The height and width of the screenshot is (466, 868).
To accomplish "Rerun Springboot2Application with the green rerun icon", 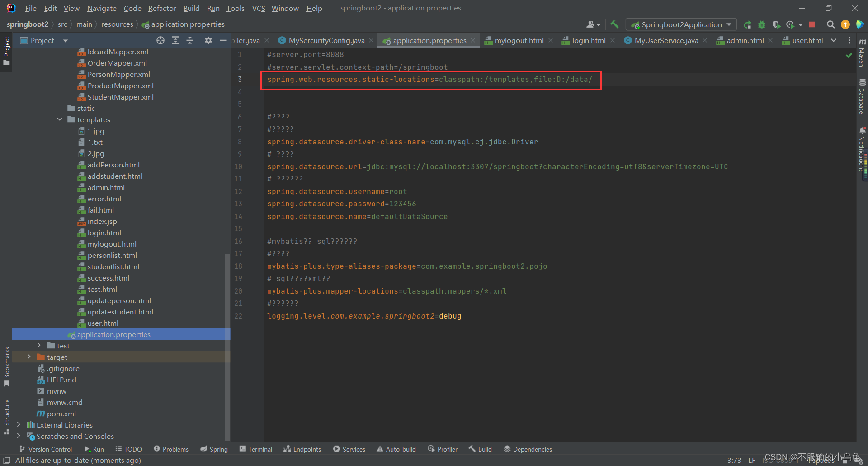I will (x=747, y=24).
